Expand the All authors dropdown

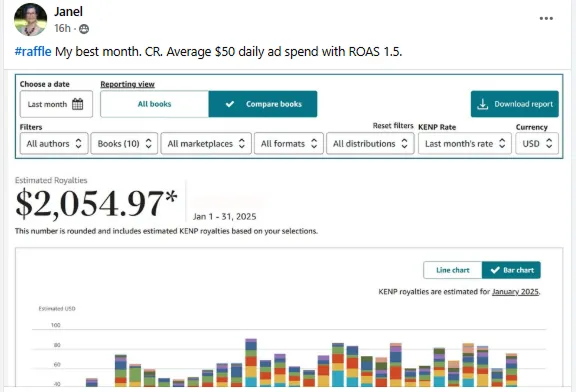(x=54, y=144)
